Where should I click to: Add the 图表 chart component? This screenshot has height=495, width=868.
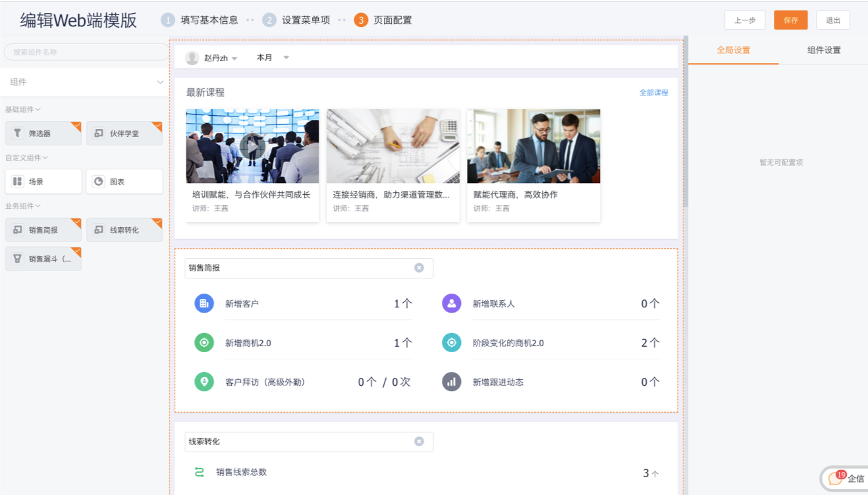(124, 182)
